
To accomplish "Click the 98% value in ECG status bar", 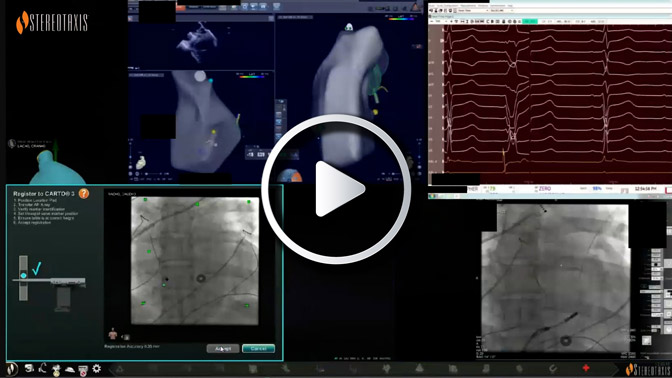I will pyautogui.click(x=597, y=189).
